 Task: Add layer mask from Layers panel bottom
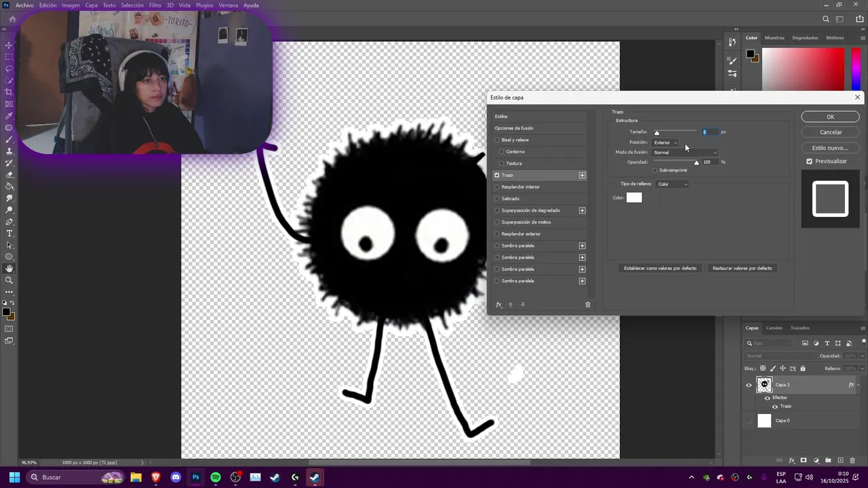[x=804, y=461]
